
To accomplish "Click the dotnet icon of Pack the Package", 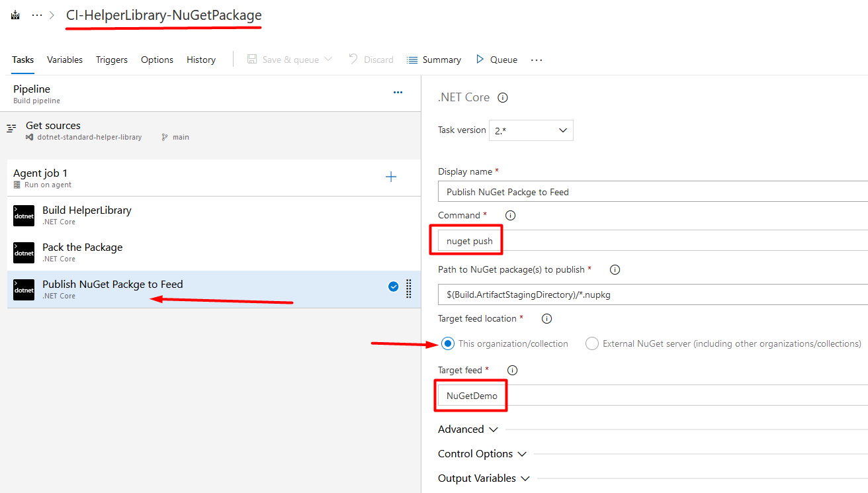I will (24, 253).
